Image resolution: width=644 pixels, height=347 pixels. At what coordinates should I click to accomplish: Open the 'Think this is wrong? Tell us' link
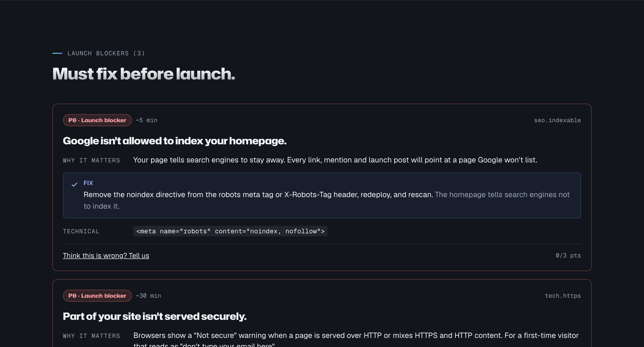[x=106, y=255]
